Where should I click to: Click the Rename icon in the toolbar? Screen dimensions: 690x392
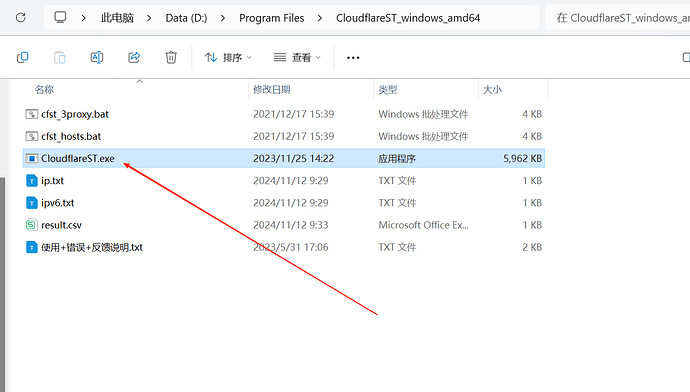tap(97, 57)
